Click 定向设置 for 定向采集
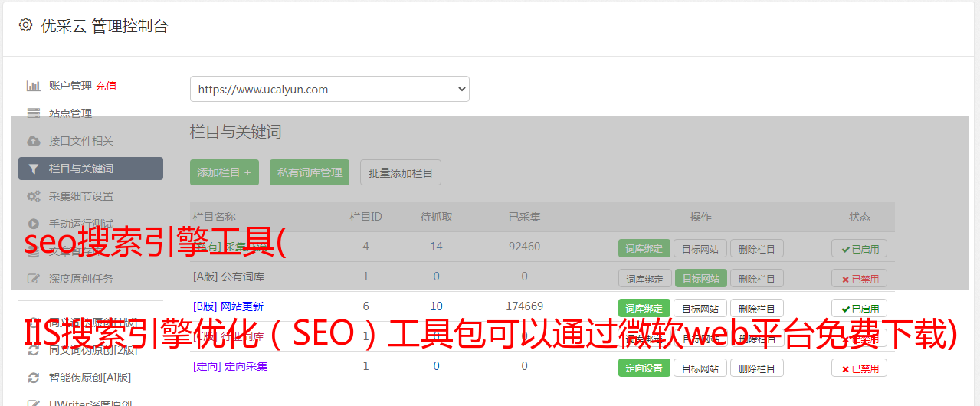Image resolution: width=980 pixels, height=406 pixels. point(644,368)
